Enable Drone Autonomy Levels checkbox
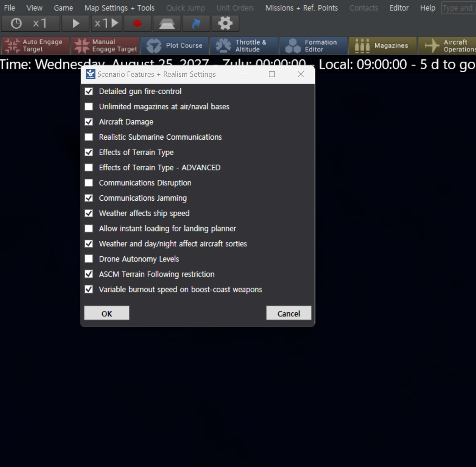Image resolution: width=476 pixels, height=467 pixels. 89,259
